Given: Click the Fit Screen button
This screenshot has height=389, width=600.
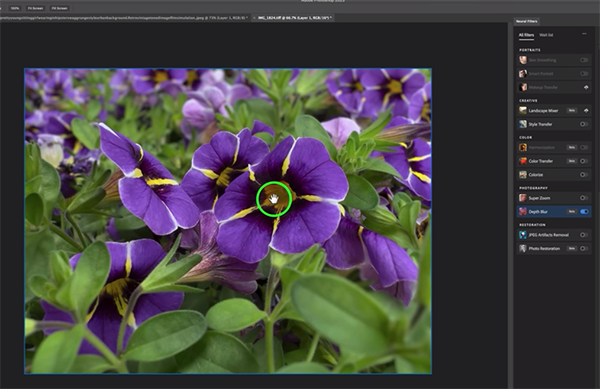Looking at the screenshot, I should pos(35,8).
